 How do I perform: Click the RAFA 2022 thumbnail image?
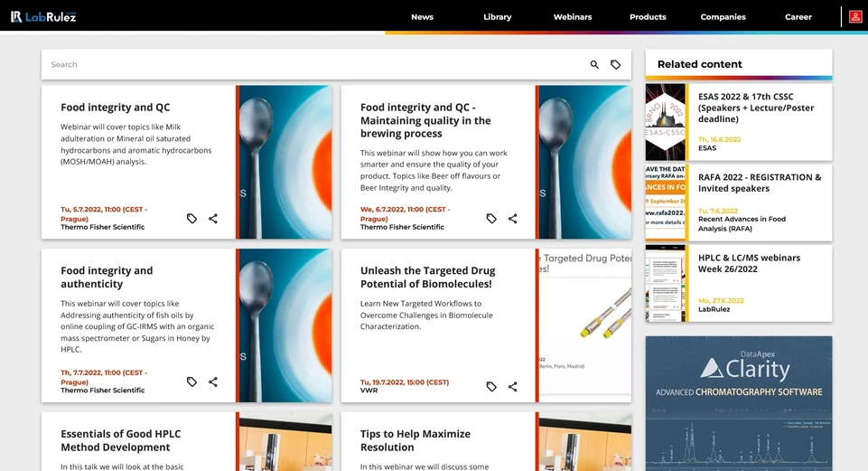[666, 203]
